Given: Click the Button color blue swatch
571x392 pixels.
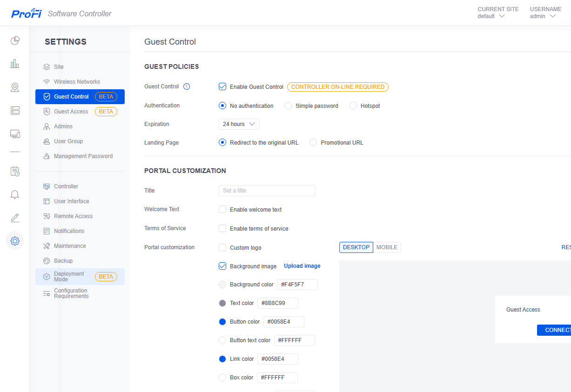Looking at the screenshot, I should tap(222, 322).
